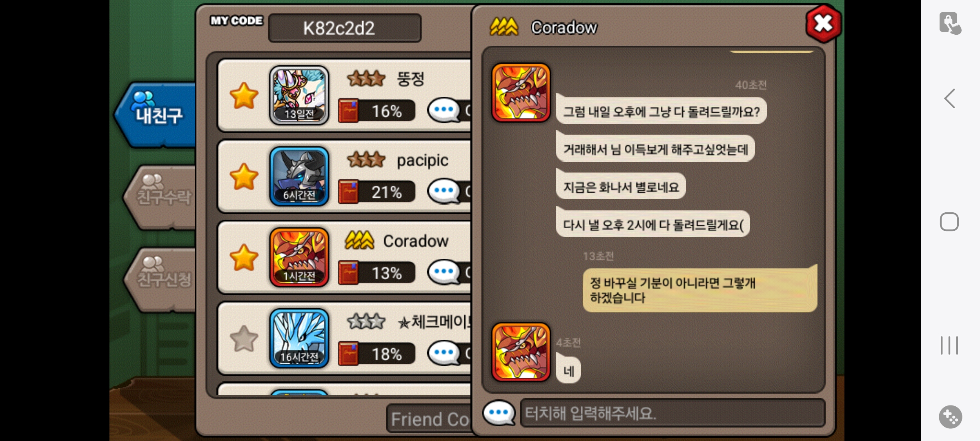Toggle favorite star for pacipic

pyautogui.click(x=244, y=176)
